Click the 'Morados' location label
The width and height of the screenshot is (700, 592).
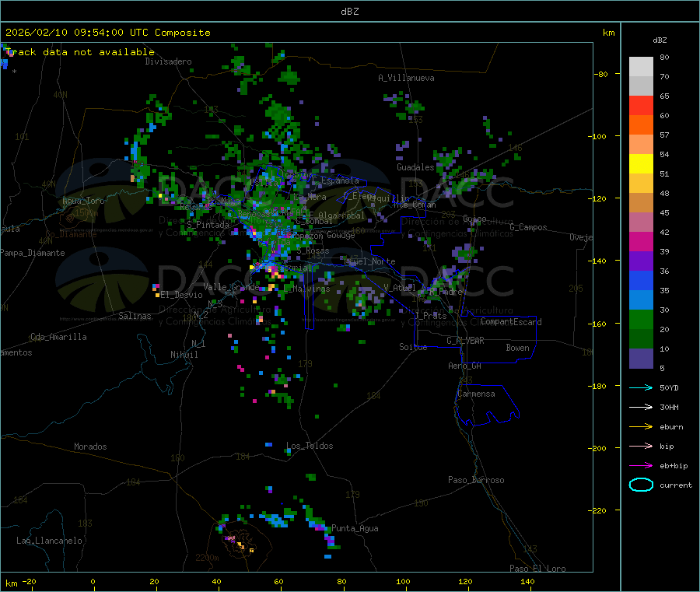point(90,447)
